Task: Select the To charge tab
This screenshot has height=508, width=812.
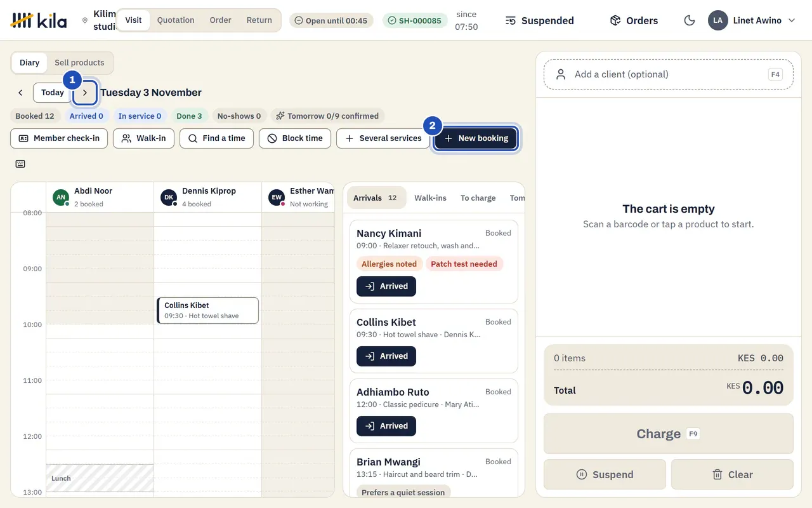Action: (478, 198)
